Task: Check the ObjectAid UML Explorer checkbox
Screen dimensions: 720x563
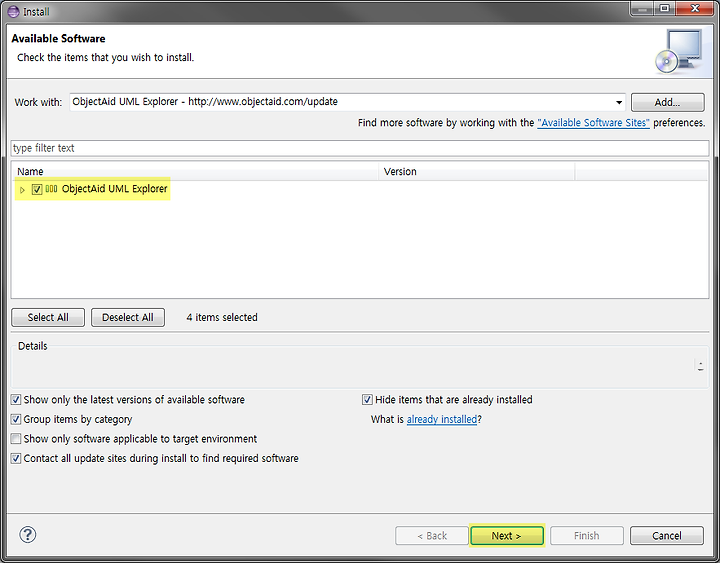Action: pos(37,189)
